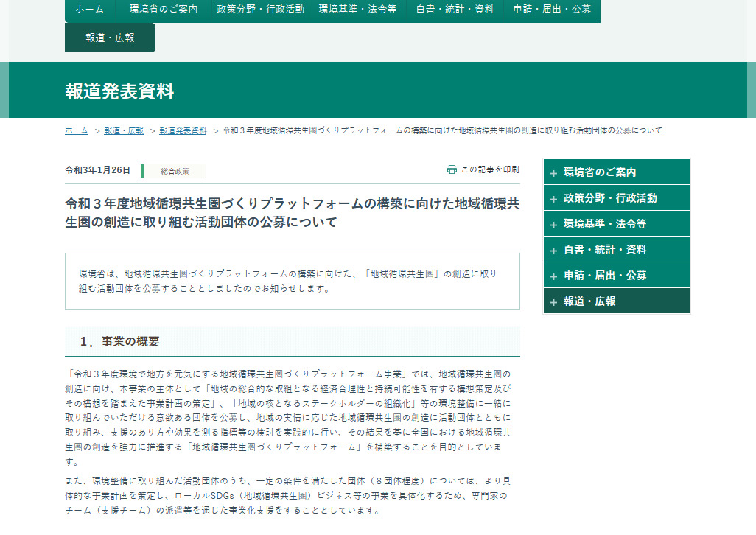Viewport: 756px width, 535px height.
Task: Click the plus icon beside 白書・統計・資料
Action: pyautogui.click(x=553, y=251)
